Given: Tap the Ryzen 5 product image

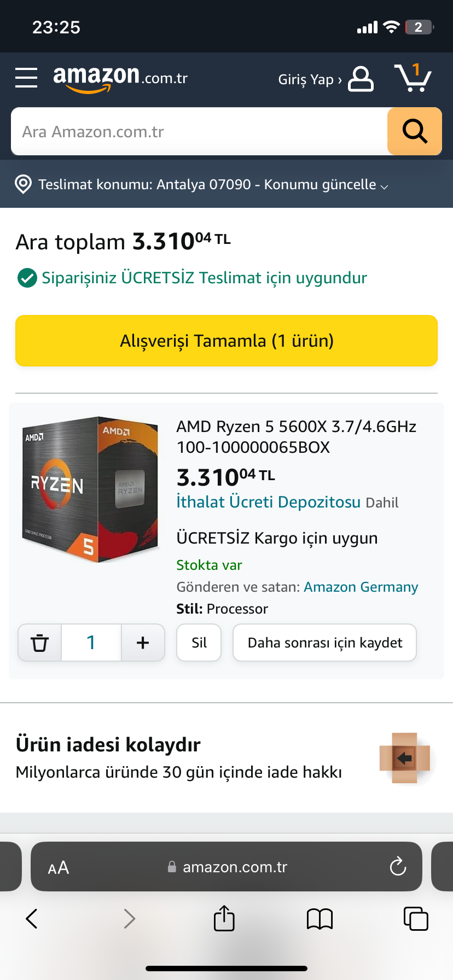Looking at the screenshot, I should [91, 490].
